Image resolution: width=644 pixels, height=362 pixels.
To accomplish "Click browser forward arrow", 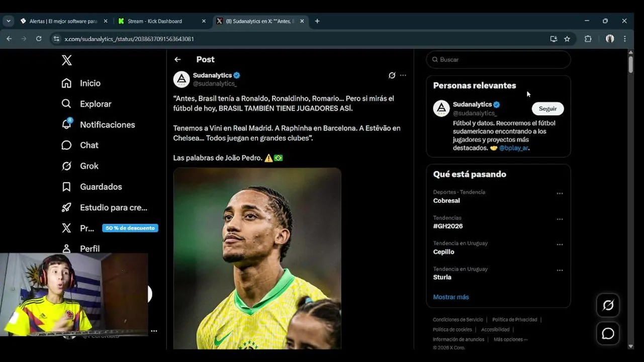I will pyautogui.click(x=24, y=39).
